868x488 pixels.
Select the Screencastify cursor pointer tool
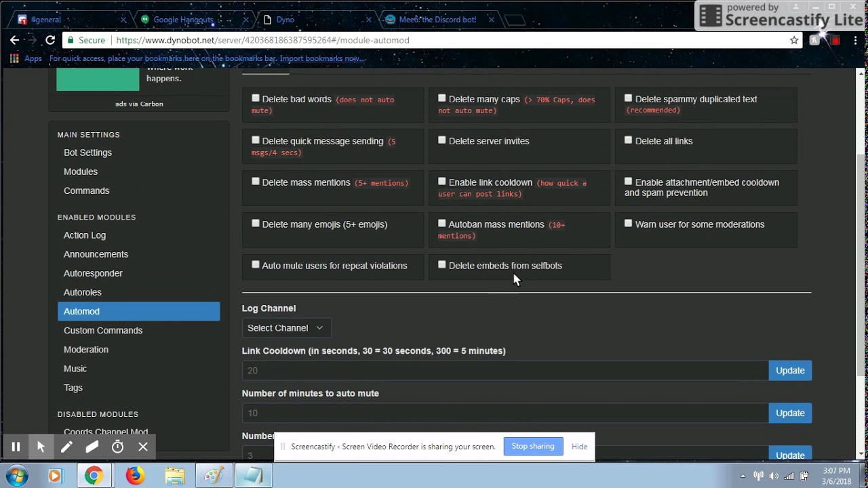(41, 447)
